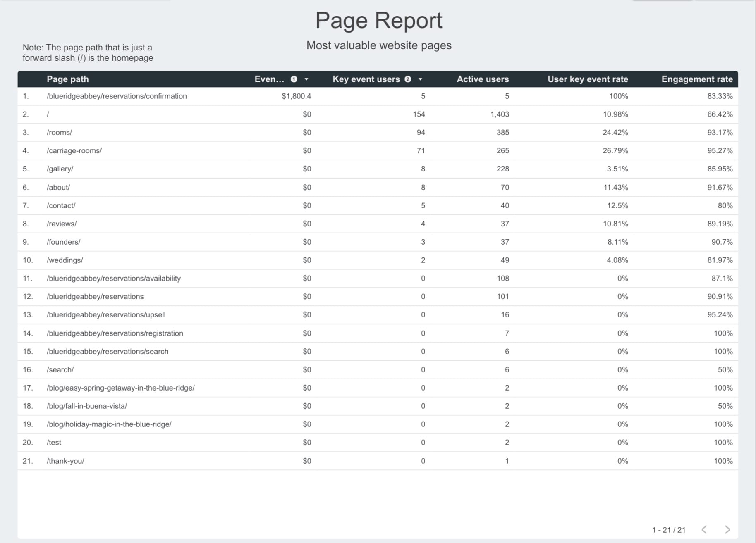Click the previous page chevron in pagination
This screenshot has height=543, width=756.
(705, 529)
